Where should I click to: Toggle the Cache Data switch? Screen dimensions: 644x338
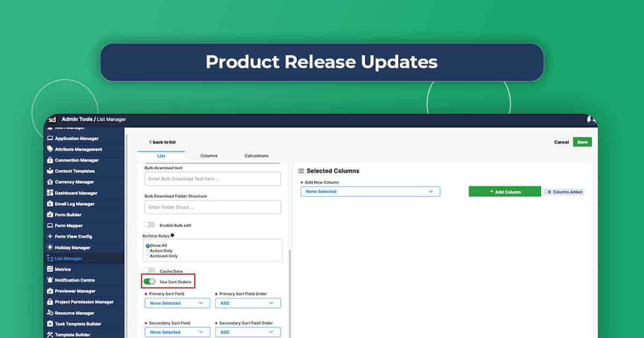[149, 271]
